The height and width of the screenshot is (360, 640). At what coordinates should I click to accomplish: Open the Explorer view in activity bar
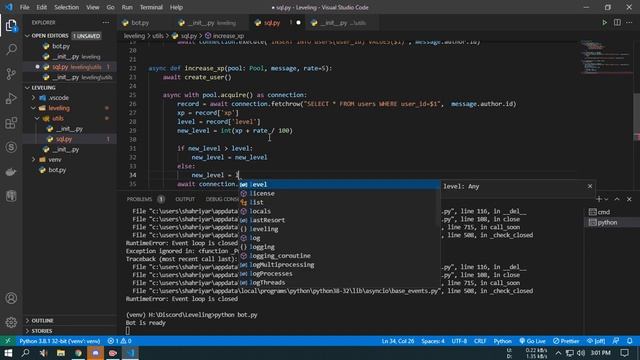click(x=11, y=26)
